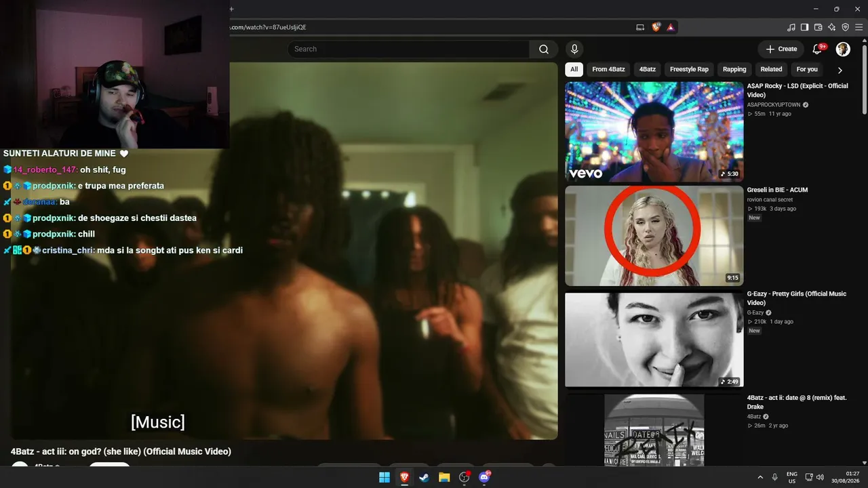Screen dimensions: 868x488
Task: Focus the YouTube search field
Action: (x=408, y=49)
